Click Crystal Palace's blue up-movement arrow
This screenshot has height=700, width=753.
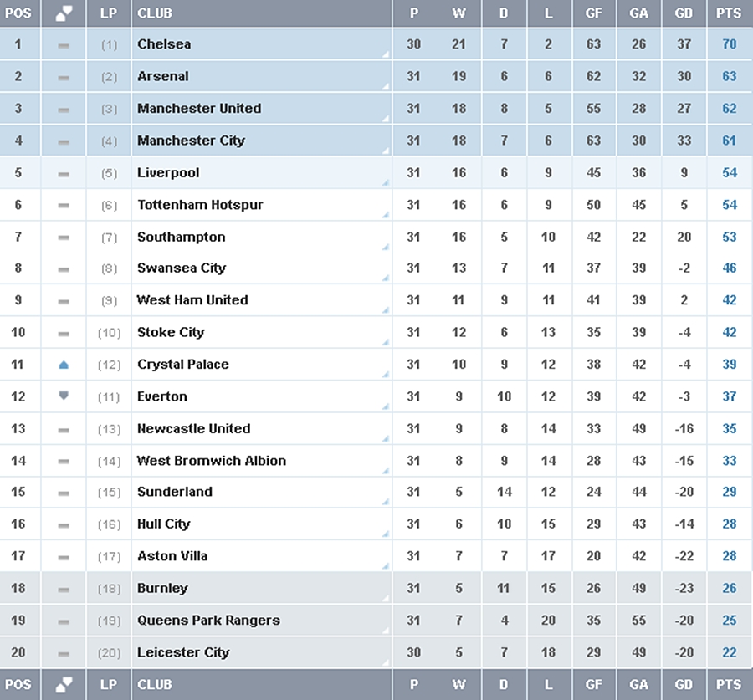[x=64, y=365]
